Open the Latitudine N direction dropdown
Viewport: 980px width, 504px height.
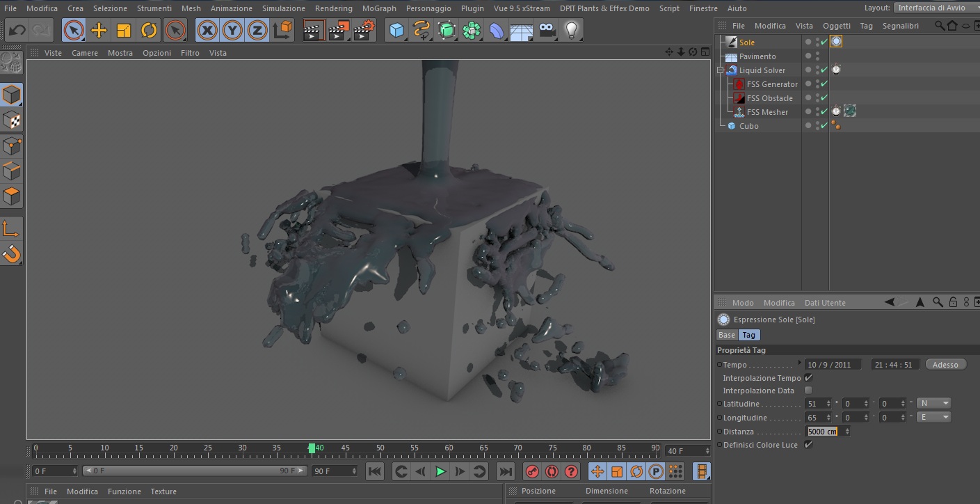click(934, 403)
